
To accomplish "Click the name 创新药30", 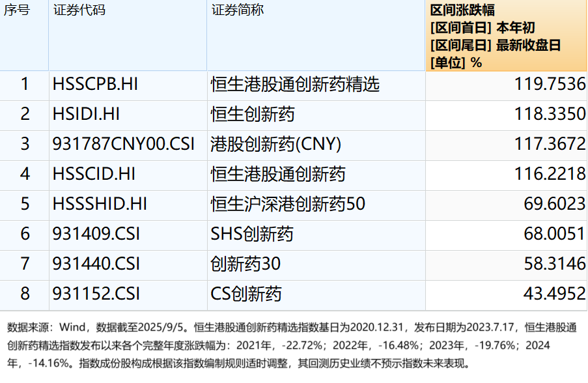I will [x=245, y=264].
